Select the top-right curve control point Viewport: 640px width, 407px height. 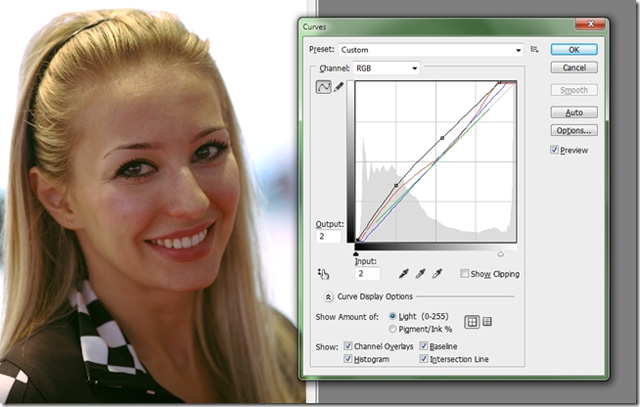click(x=499, y=82)
